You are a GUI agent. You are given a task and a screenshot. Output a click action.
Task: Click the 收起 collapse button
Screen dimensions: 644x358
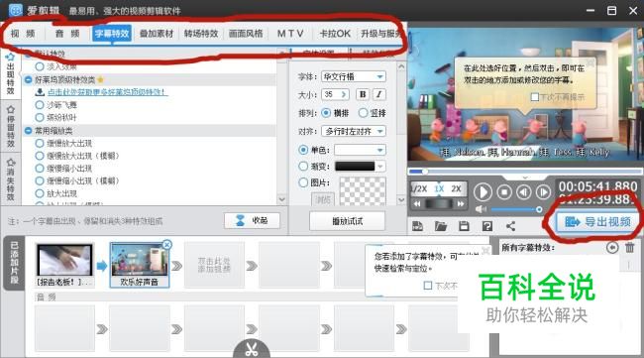pyautogui.click(x=252, y=220)
